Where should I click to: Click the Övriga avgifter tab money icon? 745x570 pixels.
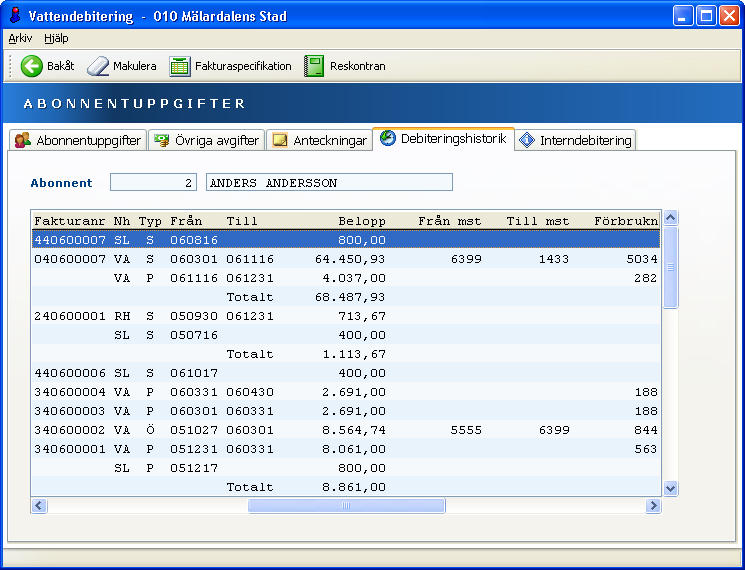pyautogui.click(x=162, y=140)
